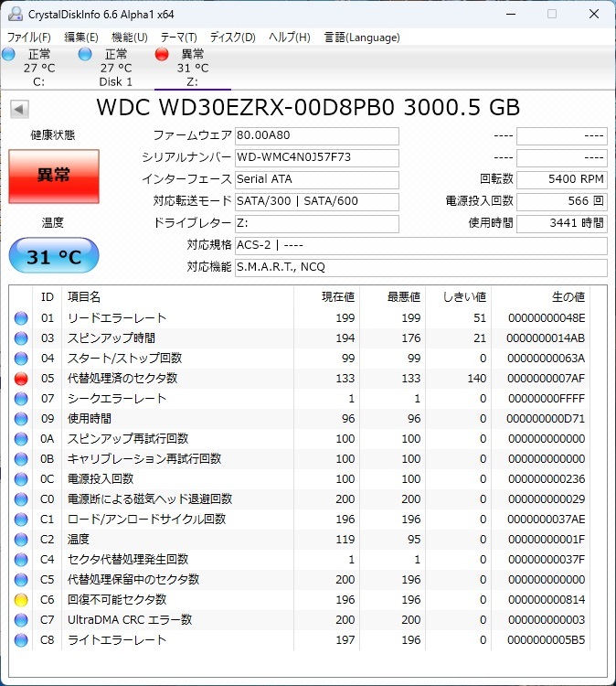Click the status circle of row 03 スピンアップ時間
Viewport: 616px width, 686px height.
21,338
